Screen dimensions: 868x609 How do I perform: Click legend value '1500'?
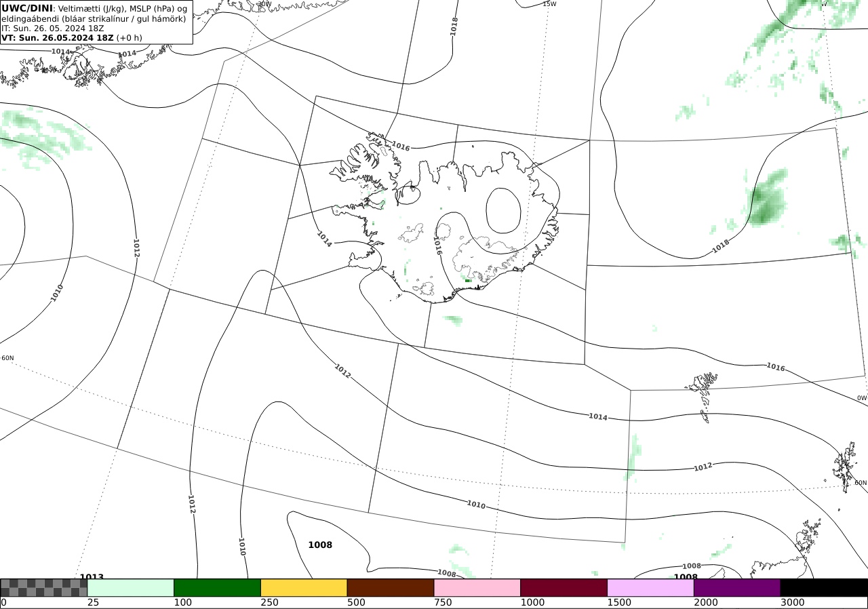(619, 602)
